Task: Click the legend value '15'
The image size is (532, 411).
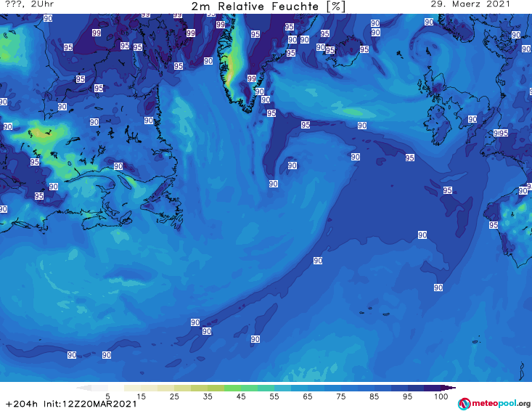Action: point(141,396)
